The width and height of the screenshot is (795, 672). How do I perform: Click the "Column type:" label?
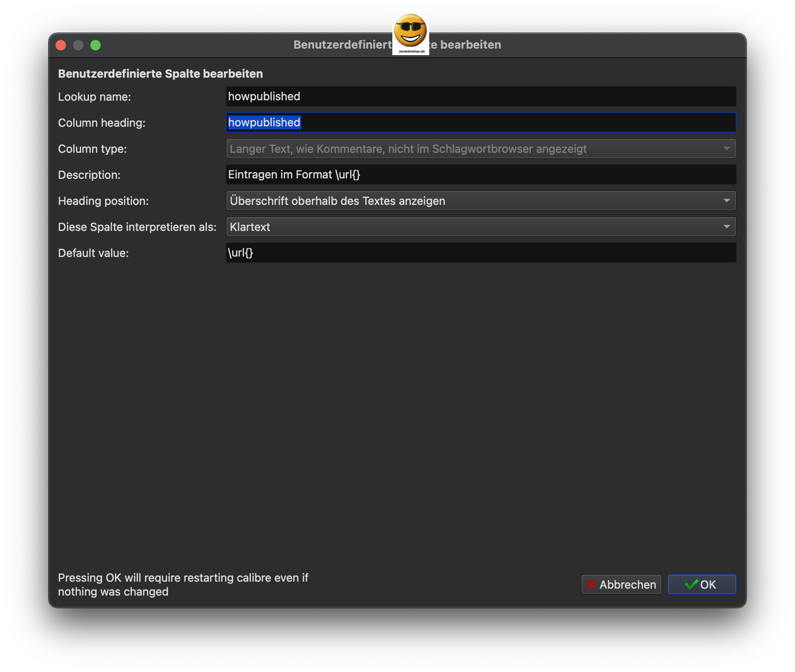click(x=92, y=149)
